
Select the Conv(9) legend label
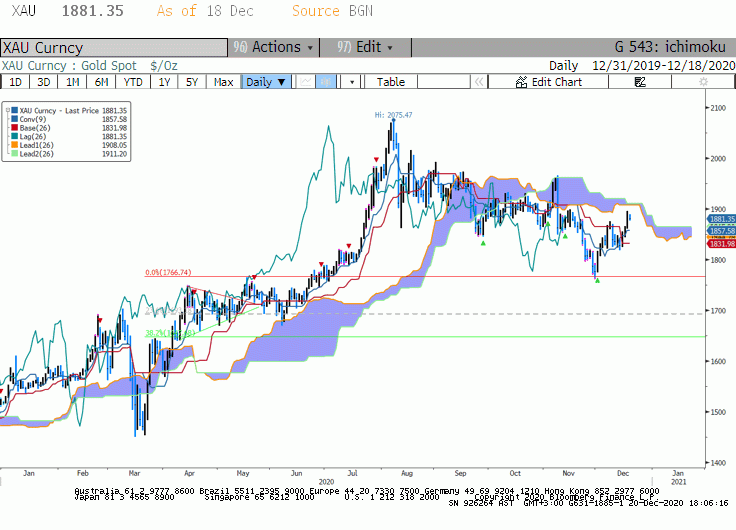(x=33, y=119)
